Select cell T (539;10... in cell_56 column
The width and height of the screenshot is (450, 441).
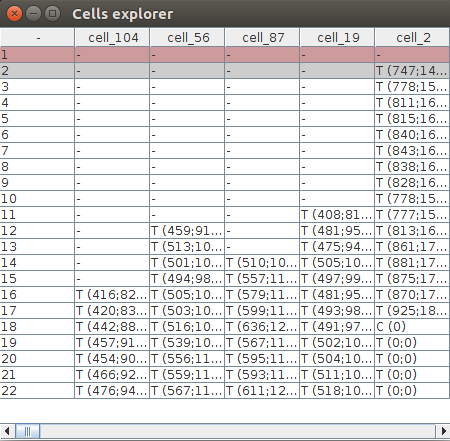pyautogui.click(x=187, y=343)
